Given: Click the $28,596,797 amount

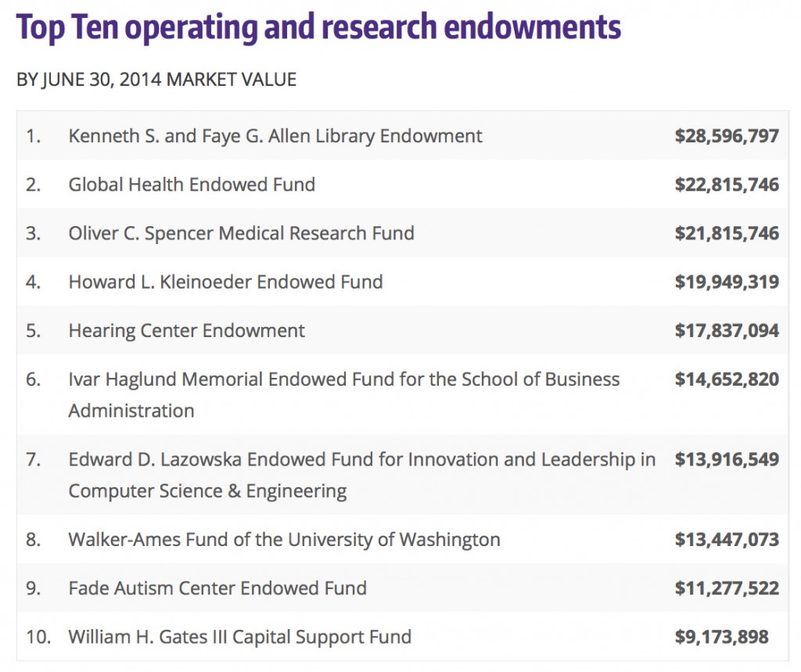Looking at the screenshot, I should coord(727,136).
